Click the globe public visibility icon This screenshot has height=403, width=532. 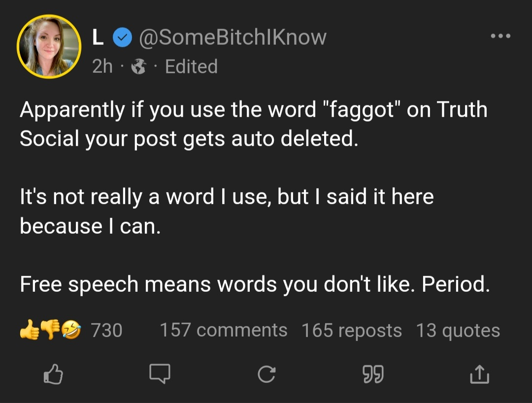click(140, 67)
